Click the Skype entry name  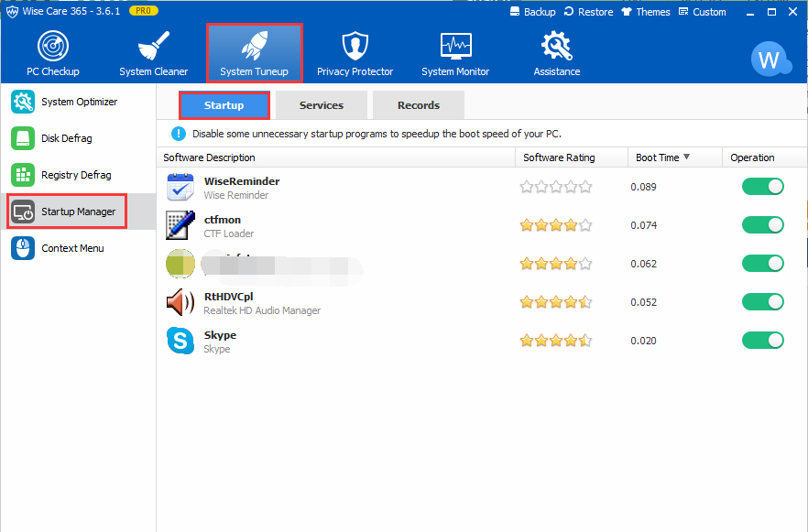click(x=220, y=335)
